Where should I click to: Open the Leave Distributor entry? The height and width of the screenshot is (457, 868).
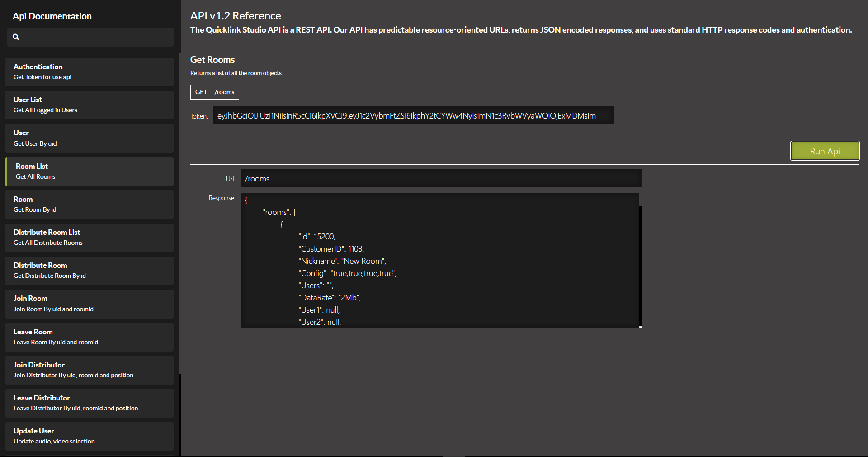tap(89, 403)
